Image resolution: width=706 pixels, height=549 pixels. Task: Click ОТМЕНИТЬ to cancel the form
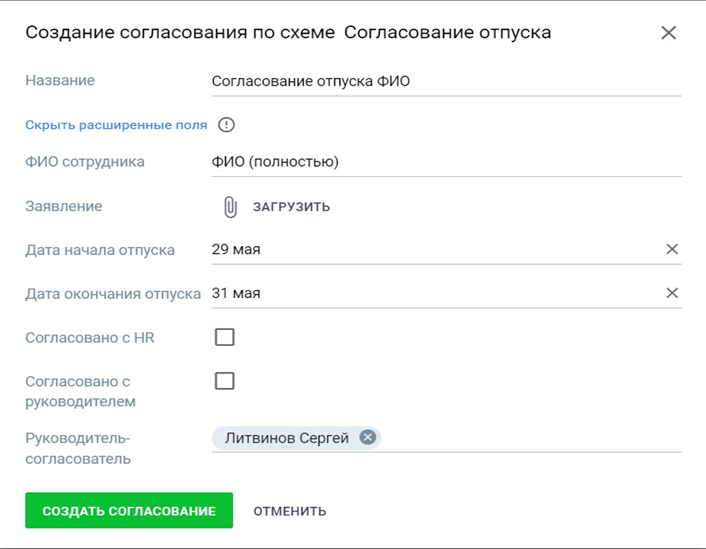(290, 511)
